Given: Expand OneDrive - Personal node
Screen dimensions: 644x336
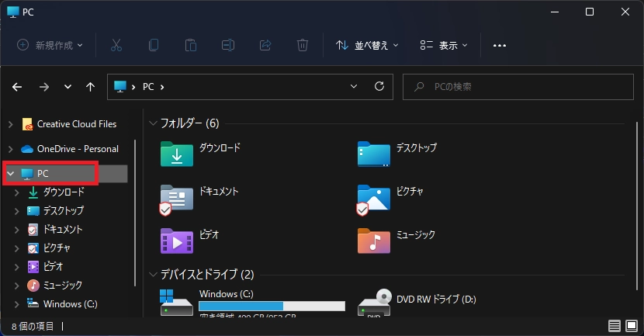Looking at the screenshot, I should coord(11,149).
